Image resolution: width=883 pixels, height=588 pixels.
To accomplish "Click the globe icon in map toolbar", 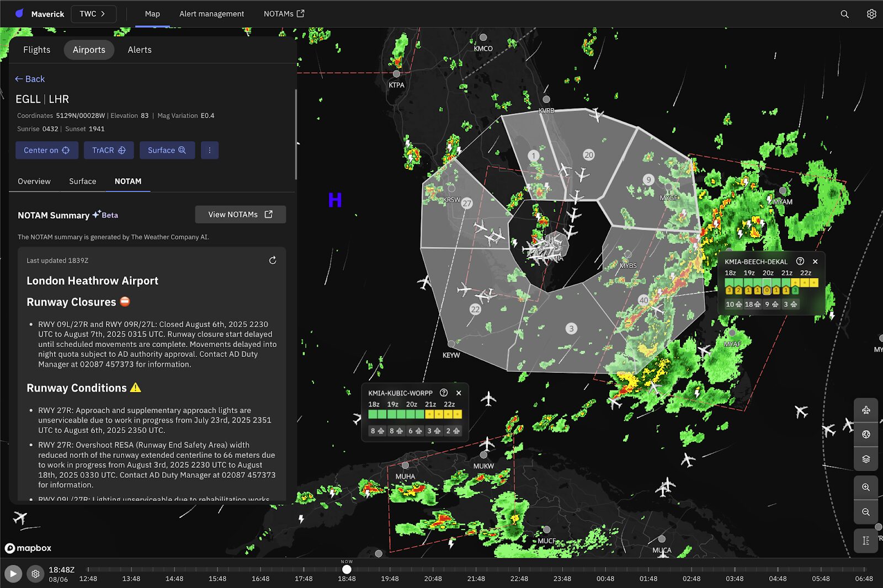I will click(866, 435).
